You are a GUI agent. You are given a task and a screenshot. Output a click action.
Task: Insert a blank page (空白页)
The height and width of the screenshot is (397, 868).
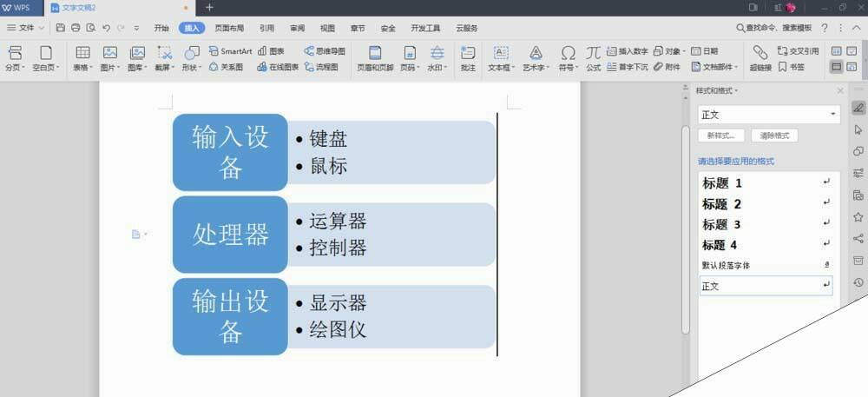(45, 59)
